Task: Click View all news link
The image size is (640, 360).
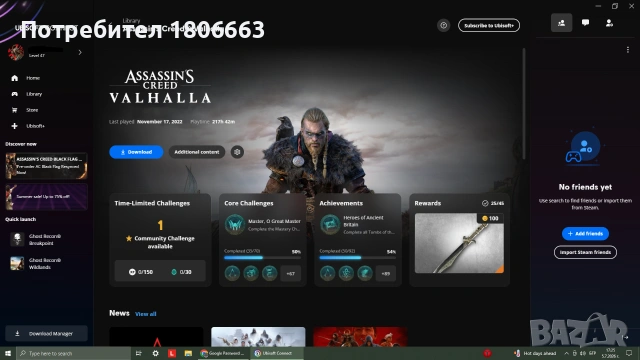Action: click(x=145, y=314)
